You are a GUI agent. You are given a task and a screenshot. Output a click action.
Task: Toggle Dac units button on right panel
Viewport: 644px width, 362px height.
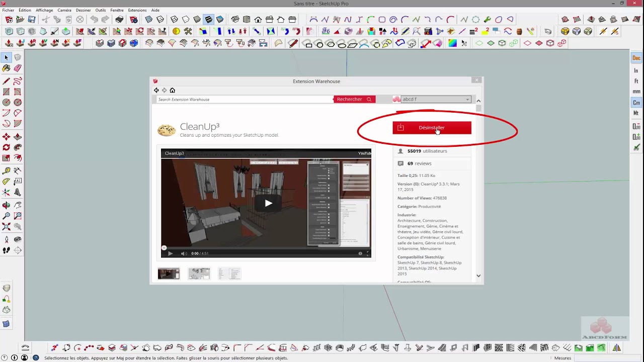636,58
